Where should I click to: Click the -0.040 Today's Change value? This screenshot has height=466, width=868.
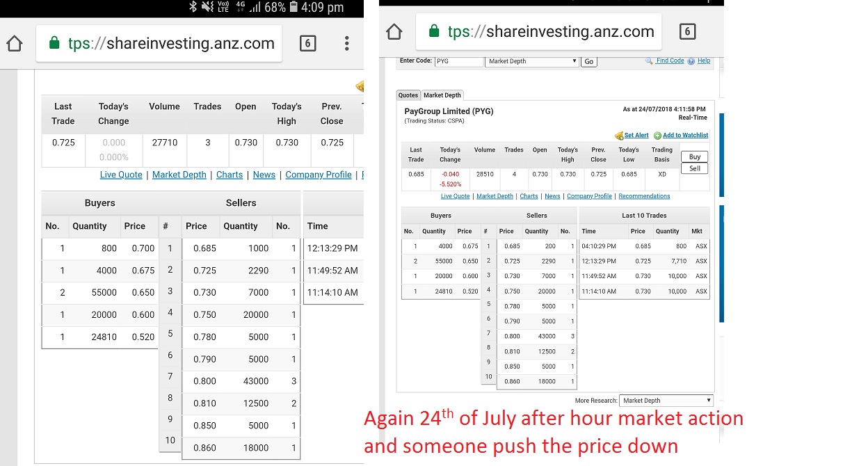(450, 174)
